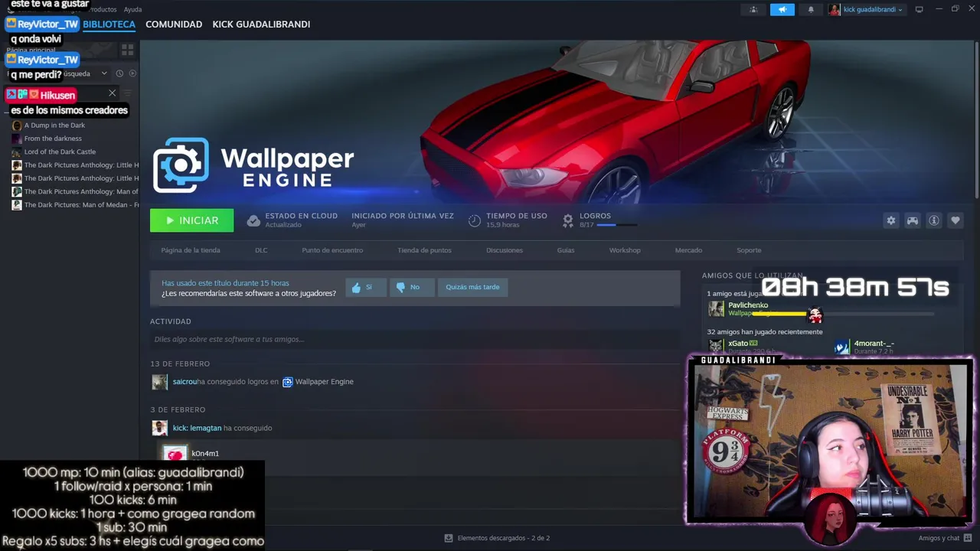Open the friends activity icon in header
Viewport: 980px width, 551px height.
[754, 10]
